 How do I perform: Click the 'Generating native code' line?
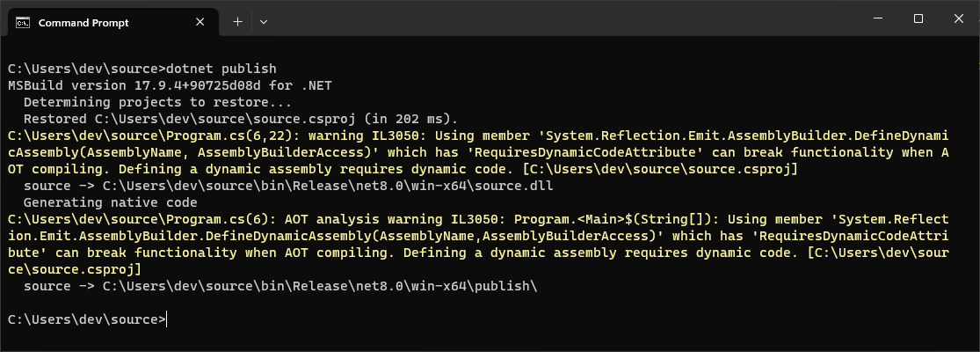pyautogui.click(x=111, y=202)
